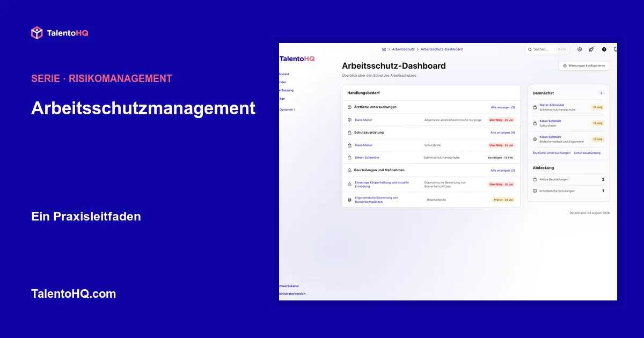644x338 pixels.
Task: Click the 14 Aug date badge
Action: [598, 107]
